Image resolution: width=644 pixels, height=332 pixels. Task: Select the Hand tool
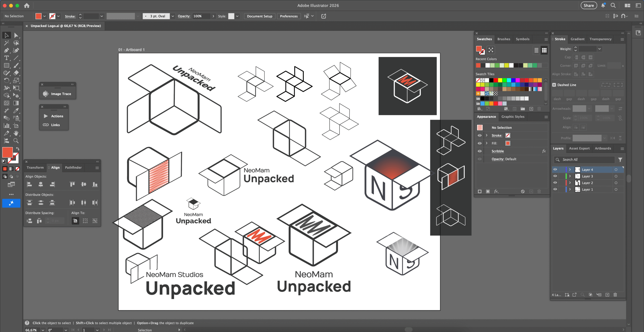16,133
